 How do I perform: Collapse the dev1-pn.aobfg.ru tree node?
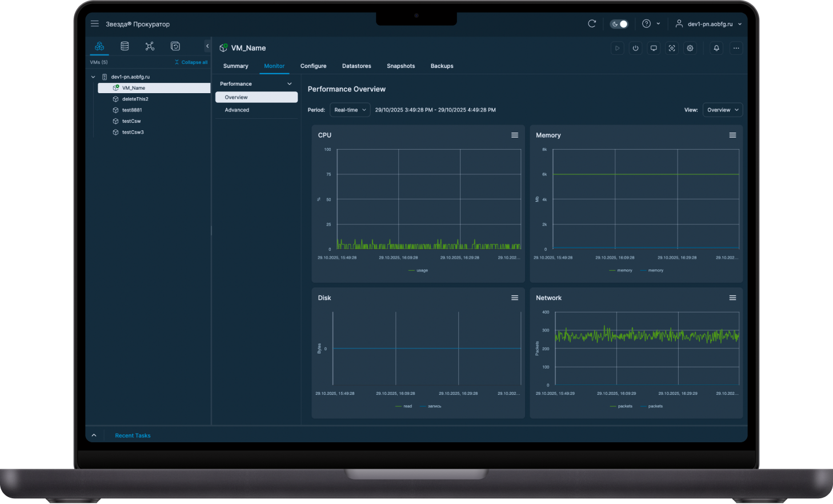(x=93, y=77)
